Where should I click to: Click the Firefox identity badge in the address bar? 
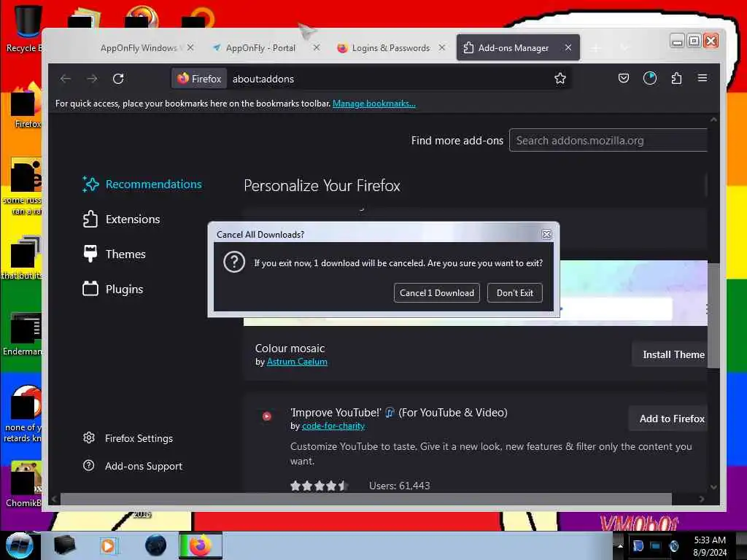tap(199, 79)
